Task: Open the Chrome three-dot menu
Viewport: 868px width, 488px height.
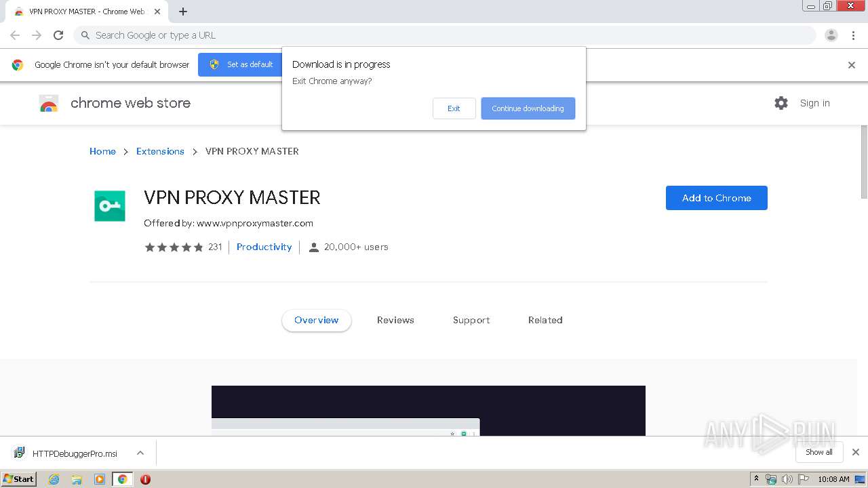Action: tap(853, 35)
